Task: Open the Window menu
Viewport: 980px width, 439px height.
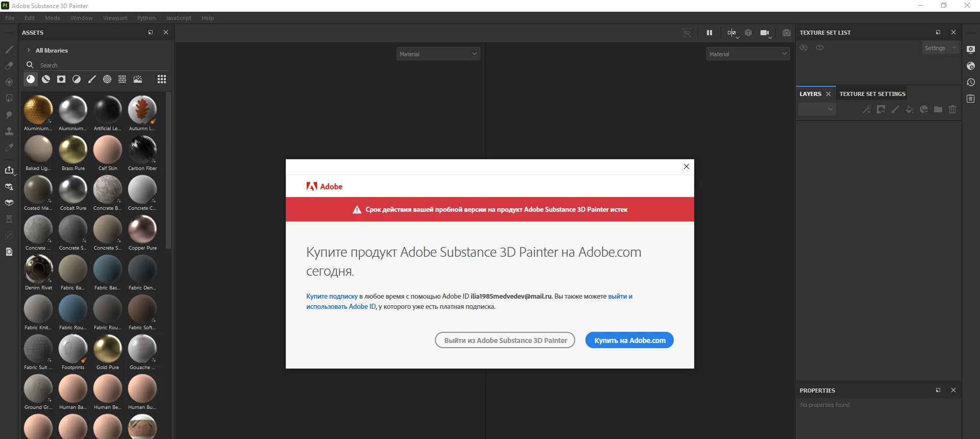Action: (x=82, y=18)
